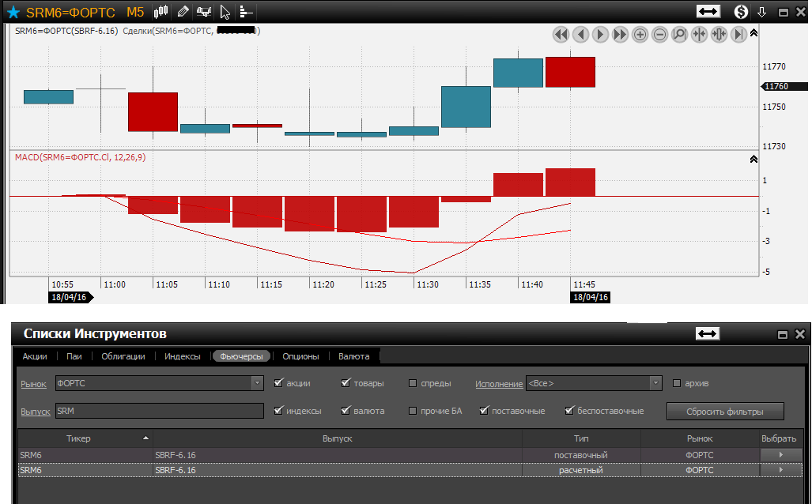812x504 pixels.
Task: Click the dollar sign icon
Action: coord(741,12)
